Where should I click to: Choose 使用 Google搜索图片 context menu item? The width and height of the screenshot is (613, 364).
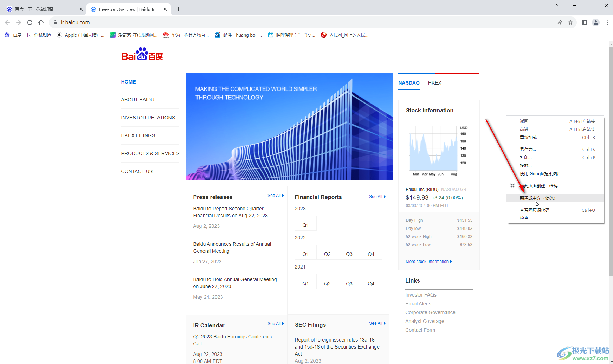[x=555, y=174]
